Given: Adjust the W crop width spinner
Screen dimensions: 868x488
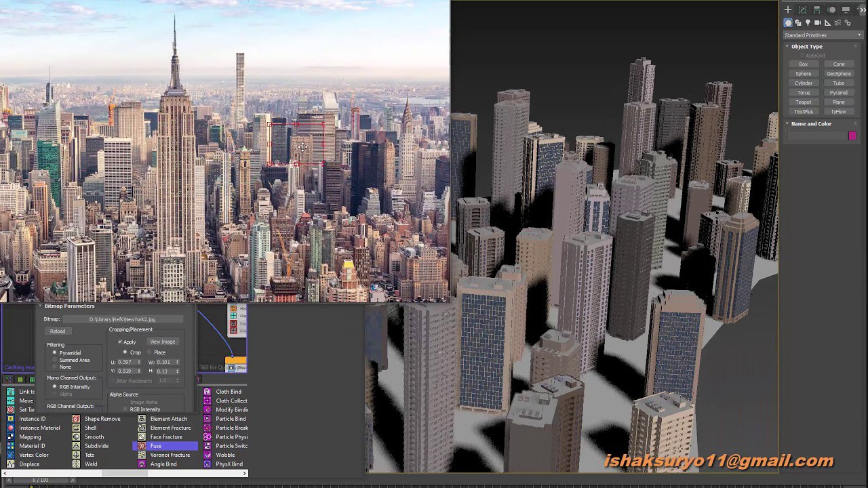Looking at the screenshot, I should pyautogui.click(x=178, y=362).
